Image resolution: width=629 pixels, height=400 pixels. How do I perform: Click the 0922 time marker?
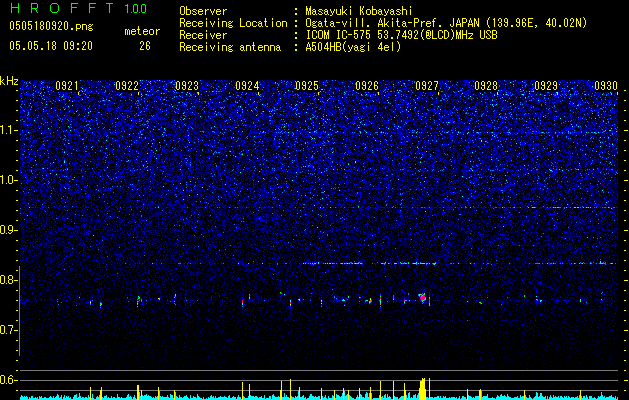[127, 86]
